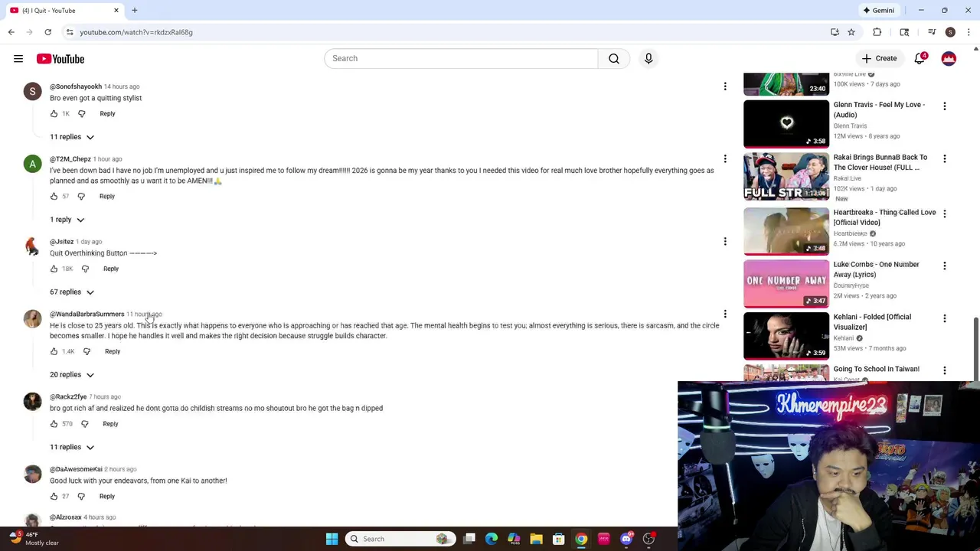Viewport: 980px width, 551px height.
Task: Dislike the comment by @DaAwesomeKai
Action: [81, 496]
